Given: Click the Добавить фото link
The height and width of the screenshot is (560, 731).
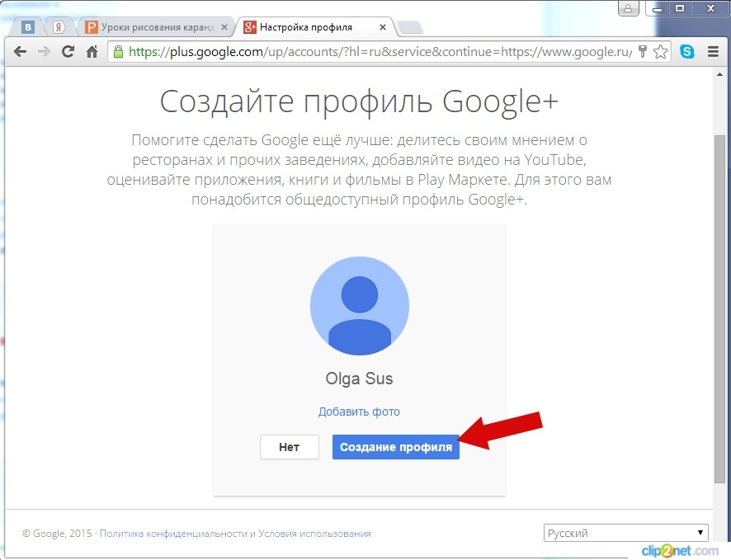Looking at the screenshot, I should click(359, 412).
